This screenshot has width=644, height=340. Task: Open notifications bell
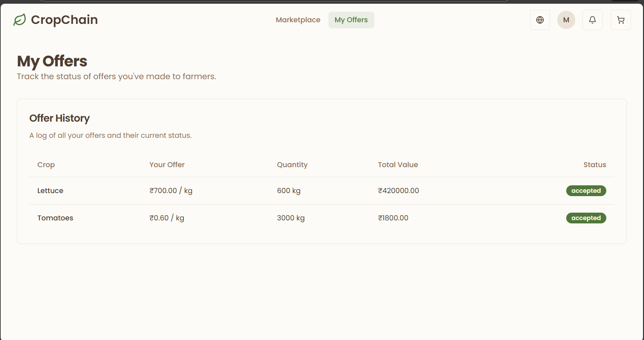click(x=592, y=20)
